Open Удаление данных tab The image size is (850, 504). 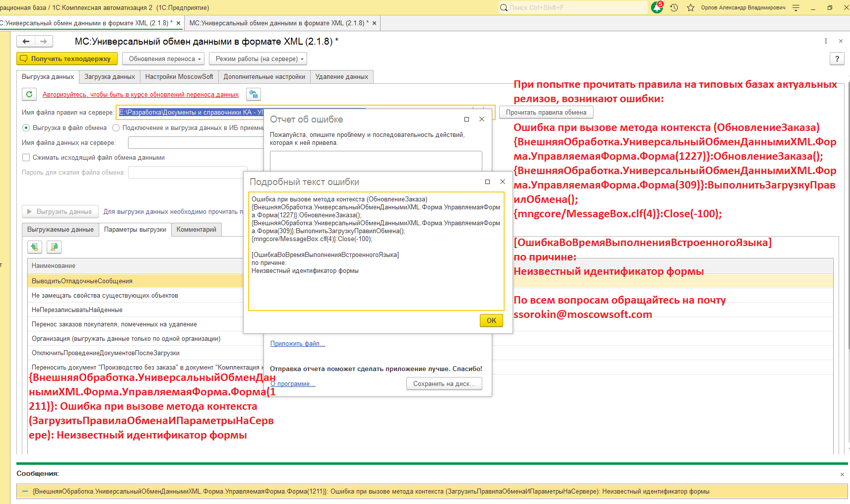click(342, 77)
